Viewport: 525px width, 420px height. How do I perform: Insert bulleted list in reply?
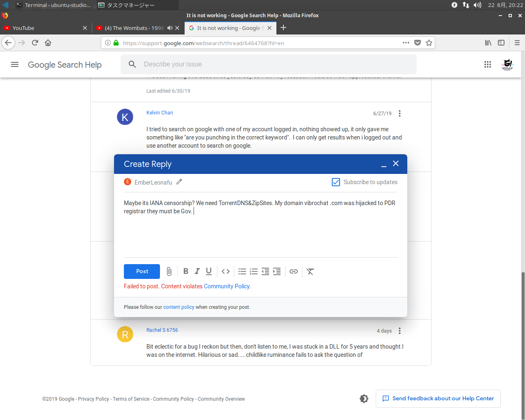(242, 272)
